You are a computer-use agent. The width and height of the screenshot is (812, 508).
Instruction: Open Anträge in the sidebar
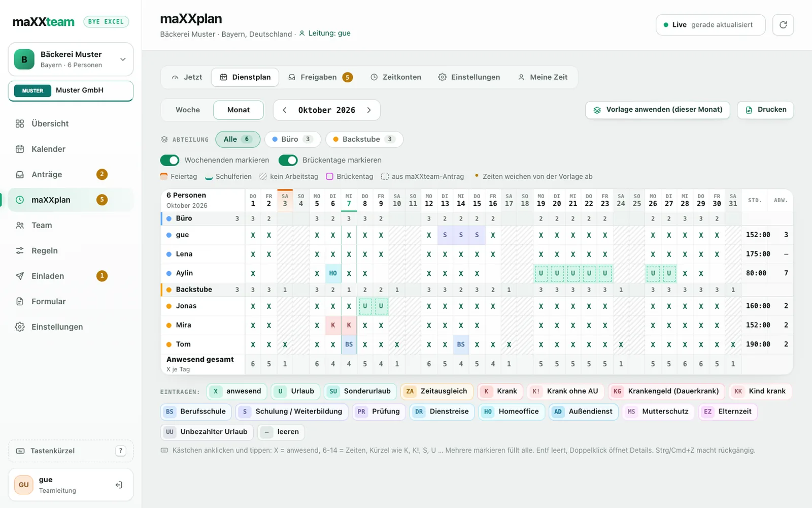pyautogui.click(x=71, y=174)
